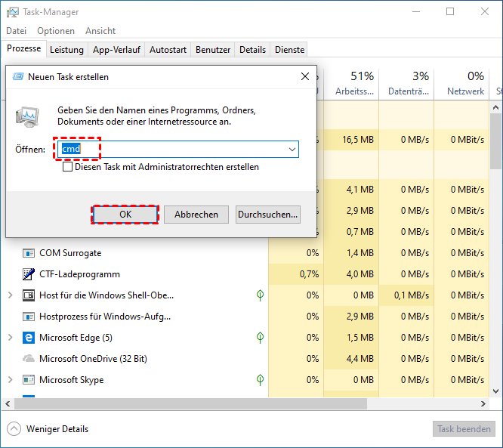Click the COM Surrogate process icon

[29, 253]
